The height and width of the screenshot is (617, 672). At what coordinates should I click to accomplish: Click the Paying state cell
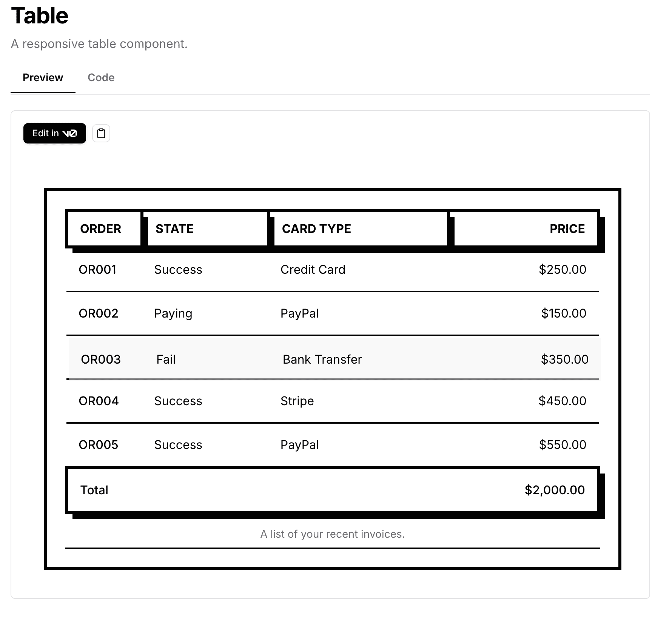[173, 313]
